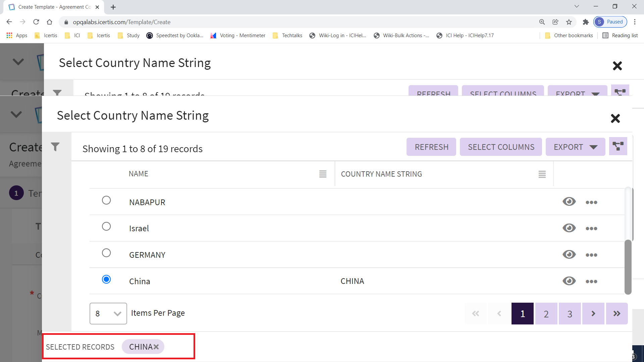Click the filter funnel icon
The width and height of the screenshot is (644, 362).
tap(55, 147)
